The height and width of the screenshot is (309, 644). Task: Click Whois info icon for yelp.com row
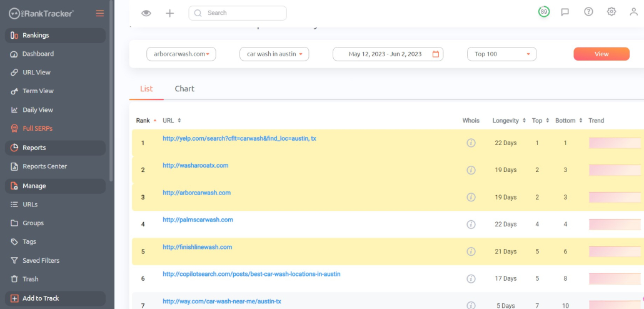(471, 143)
